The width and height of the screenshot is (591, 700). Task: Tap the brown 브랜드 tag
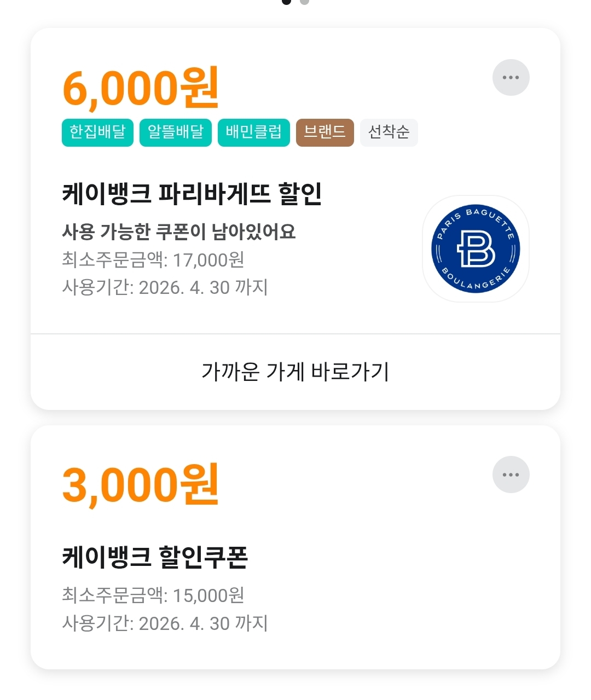325,132
